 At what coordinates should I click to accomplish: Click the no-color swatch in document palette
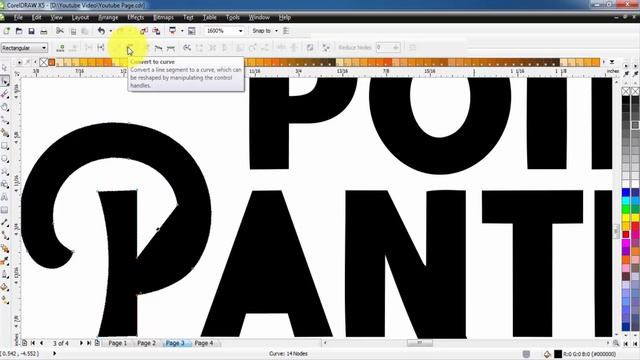point(43,62)
